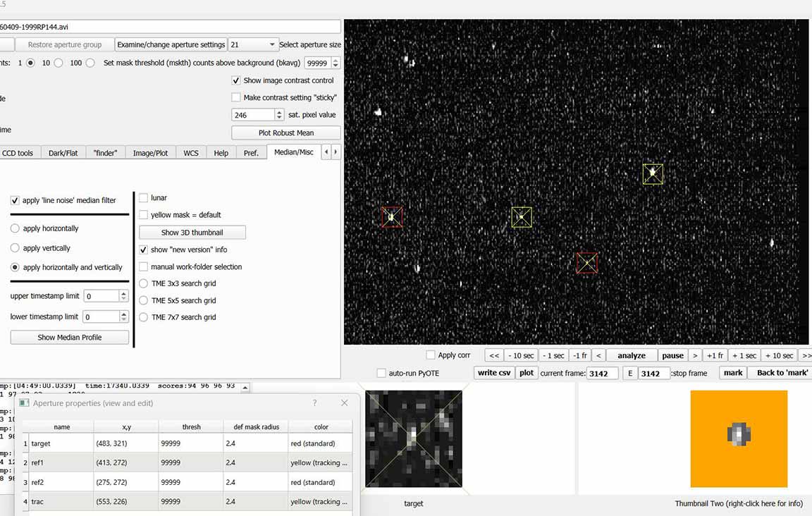Enable the lunar checkbox
Viewport: 812px width, 516px height.
point(144,198)
